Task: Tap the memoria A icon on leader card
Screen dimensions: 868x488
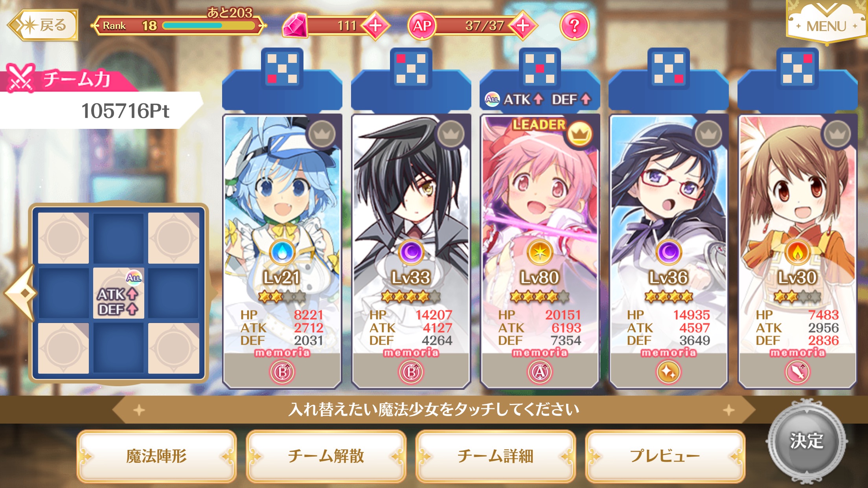Action: click(x=540, y=372)
